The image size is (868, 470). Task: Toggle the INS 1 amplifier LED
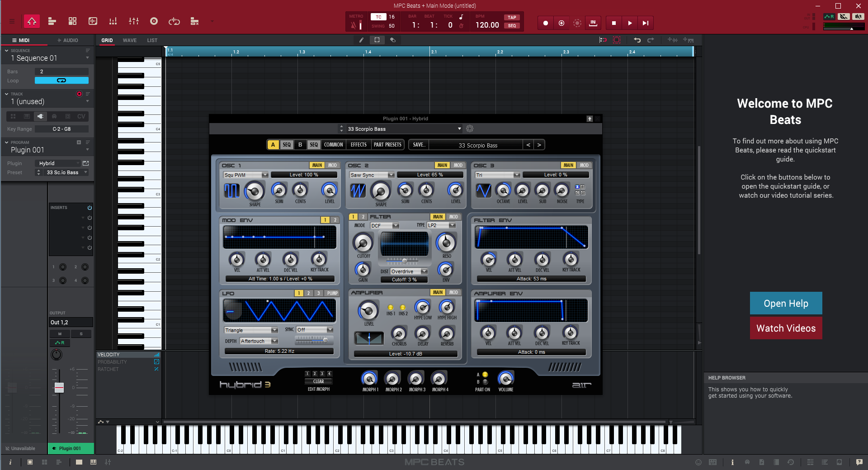391,308
